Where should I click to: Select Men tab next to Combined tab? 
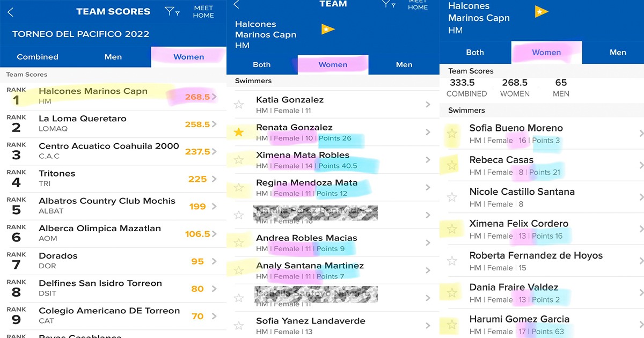pyautogui.click(x=113, y=57)
